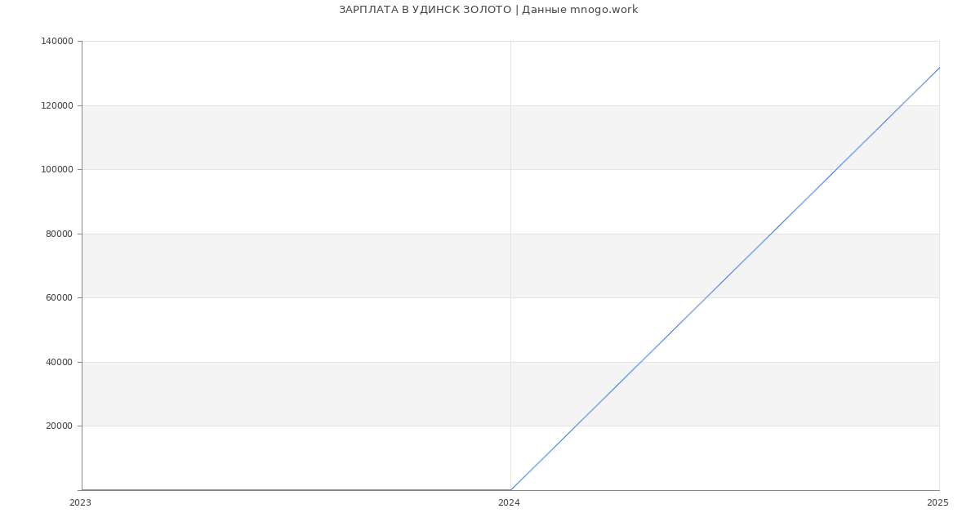This screenshot has width=980, height=531.
Task: Click the 60000 y-axis label
Action: (59, 298)
